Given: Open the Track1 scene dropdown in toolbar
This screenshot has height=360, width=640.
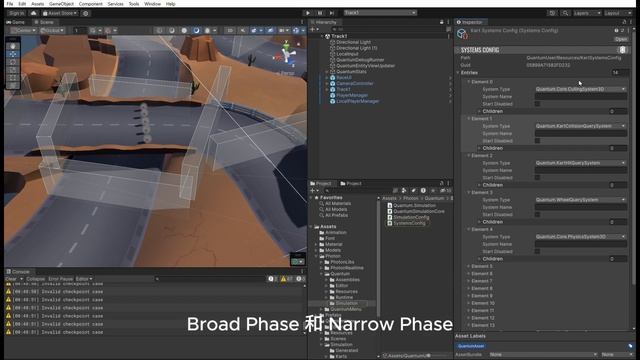Looking at the screenshot, I should (x=380, y=13).
